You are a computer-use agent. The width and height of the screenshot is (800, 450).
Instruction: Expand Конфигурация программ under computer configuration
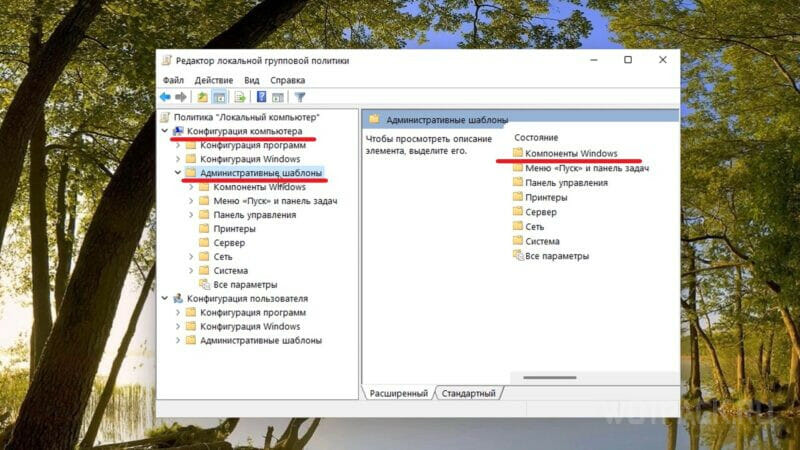pos(178,145)
